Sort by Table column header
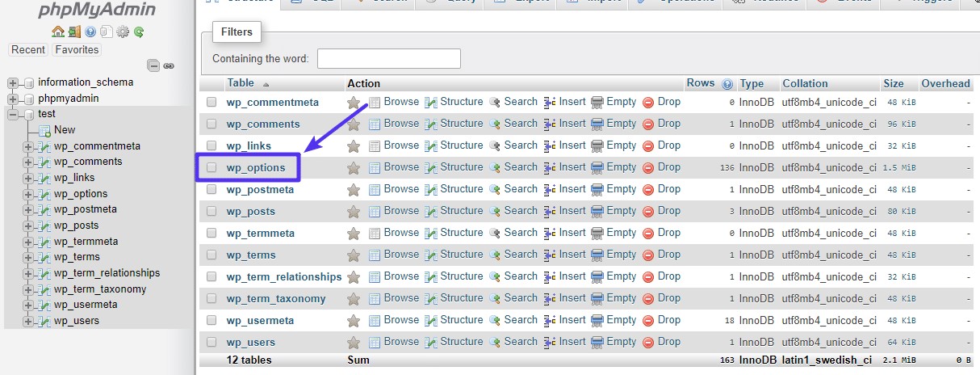 (x=241, y=83)
